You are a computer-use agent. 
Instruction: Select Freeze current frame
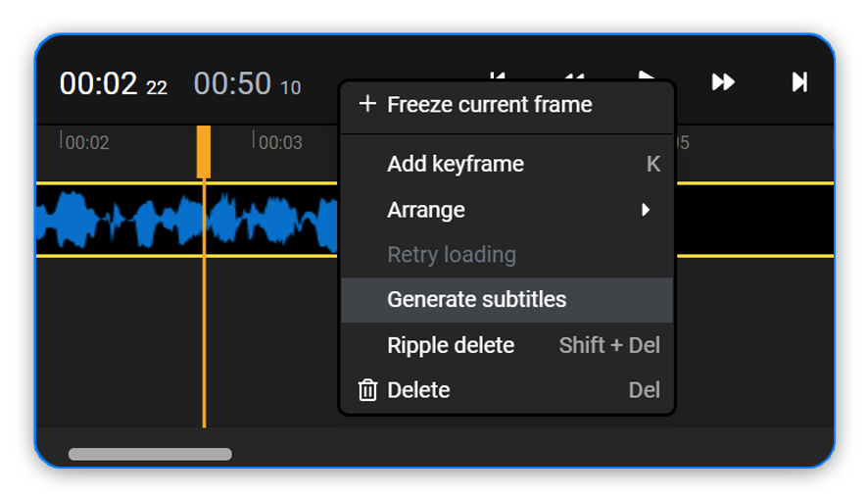(489, 104)
